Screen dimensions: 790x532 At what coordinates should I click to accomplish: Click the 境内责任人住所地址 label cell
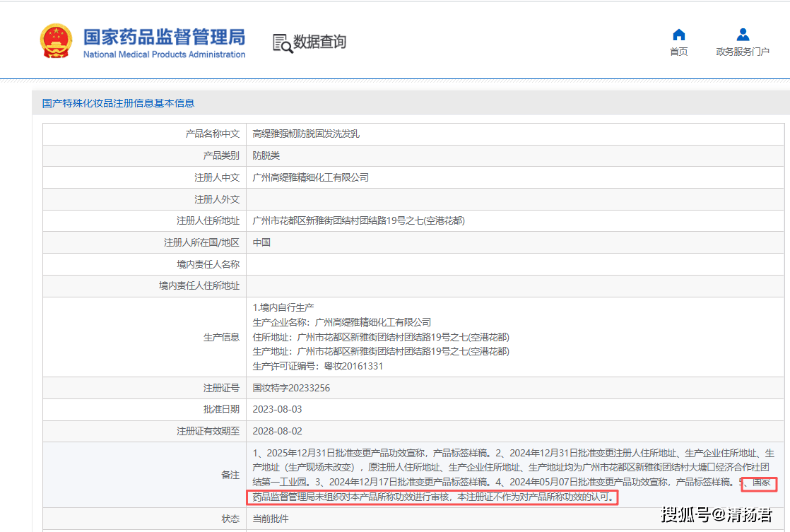(144, 285)
